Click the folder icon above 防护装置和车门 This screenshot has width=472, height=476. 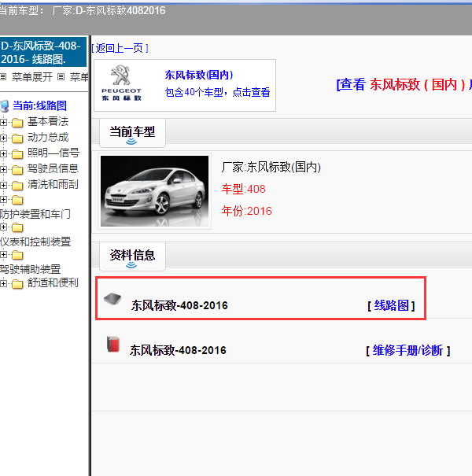click(x=17, y=200)
